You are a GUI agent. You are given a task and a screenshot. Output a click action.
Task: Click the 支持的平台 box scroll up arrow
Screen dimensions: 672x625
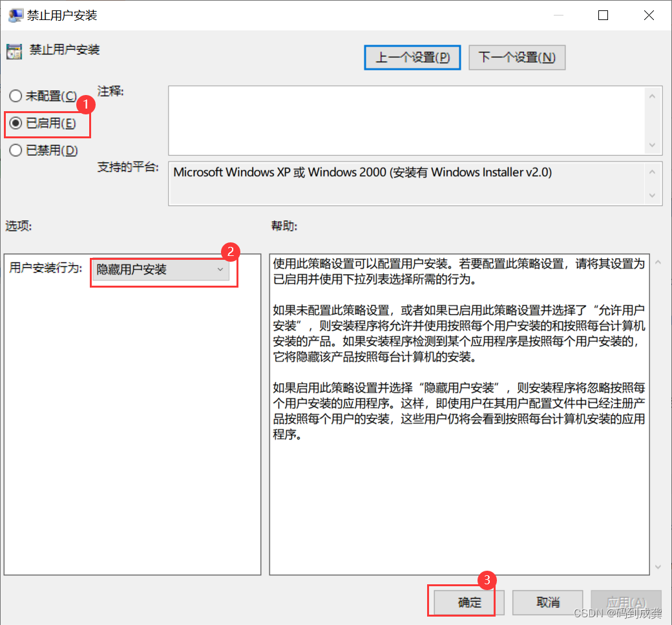652,172
